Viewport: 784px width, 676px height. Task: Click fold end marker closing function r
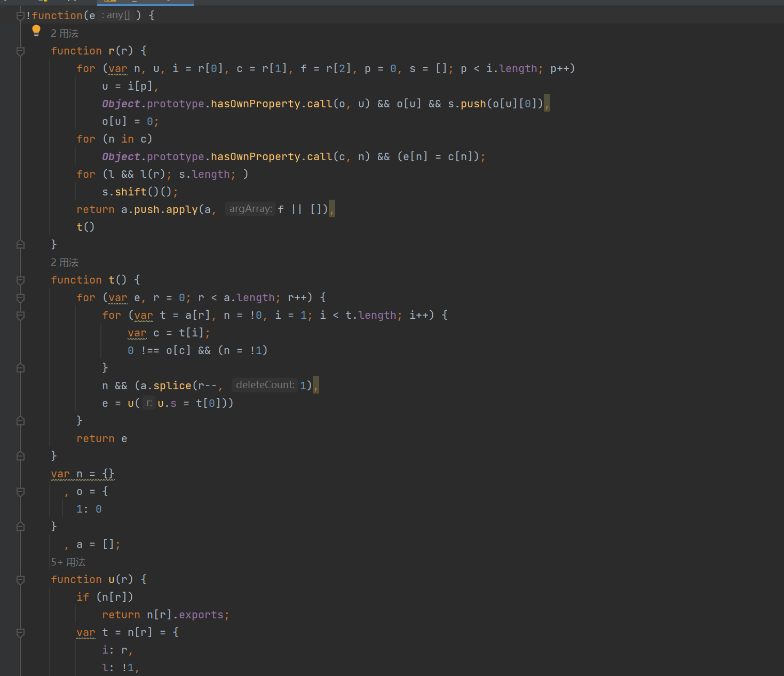tap(20, 245)
